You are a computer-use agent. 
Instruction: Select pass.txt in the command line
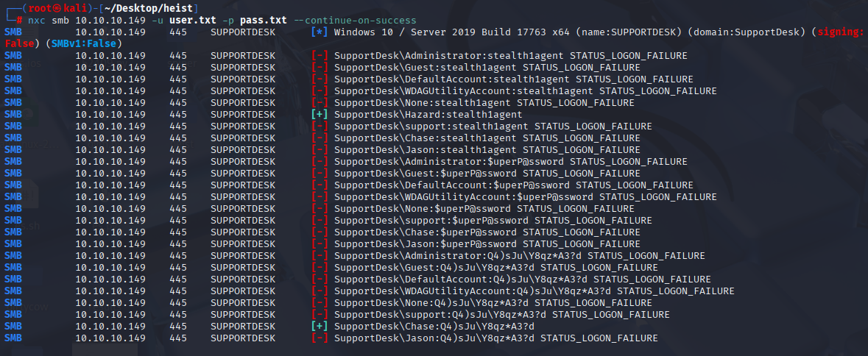click(263, 21)
